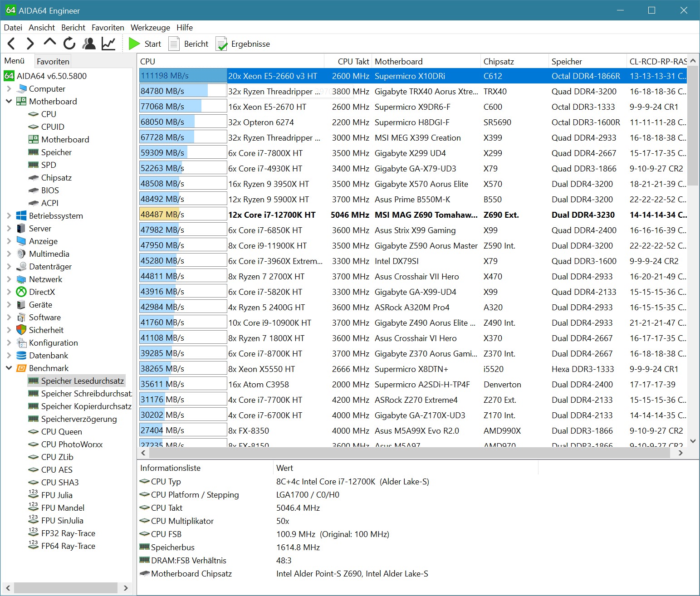Click the Back navigation arrow

point(12,44)
